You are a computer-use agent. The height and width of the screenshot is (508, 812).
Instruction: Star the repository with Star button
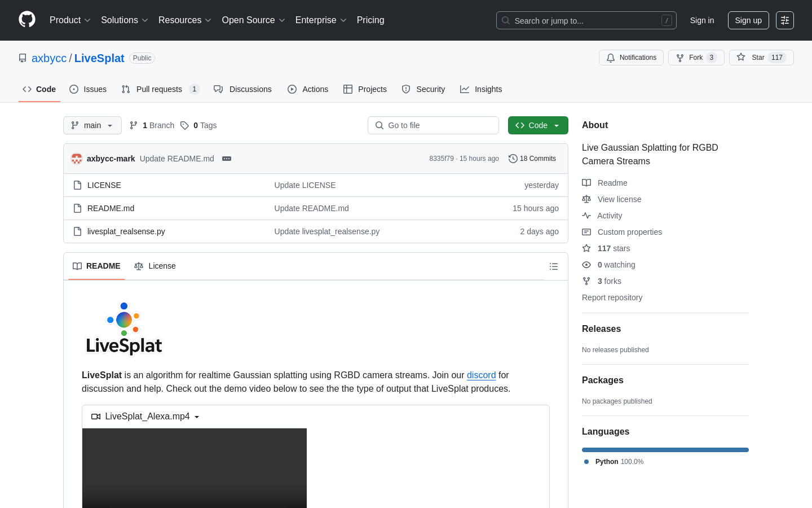pos(761,58)
